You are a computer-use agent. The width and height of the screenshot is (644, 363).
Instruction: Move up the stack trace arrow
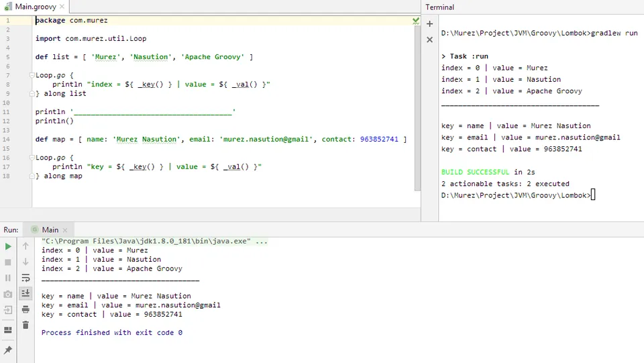(25, 246)
